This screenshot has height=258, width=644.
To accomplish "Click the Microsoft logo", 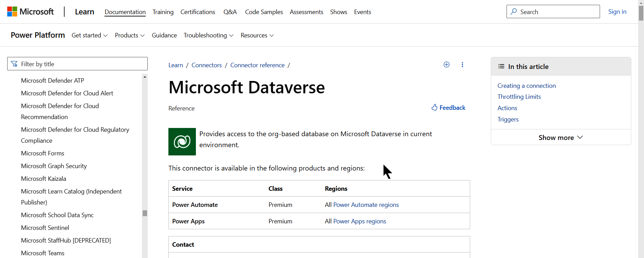I will pos(31,12).
